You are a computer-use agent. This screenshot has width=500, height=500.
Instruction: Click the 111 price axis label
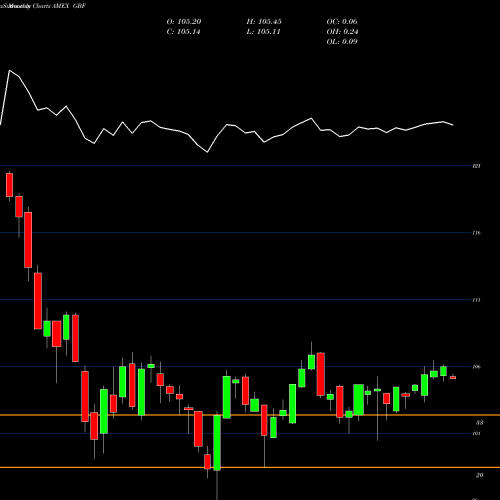pos(477,300)
